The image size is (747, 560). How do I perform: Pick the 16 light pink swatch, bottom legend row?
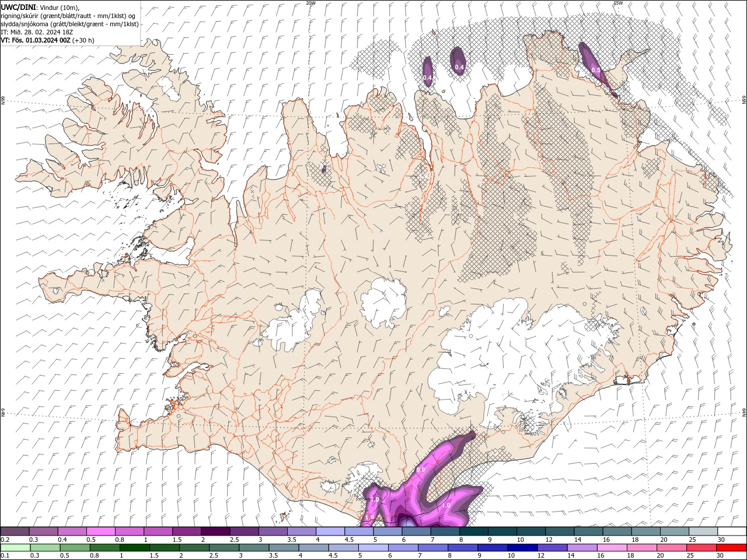coord(612,548)
